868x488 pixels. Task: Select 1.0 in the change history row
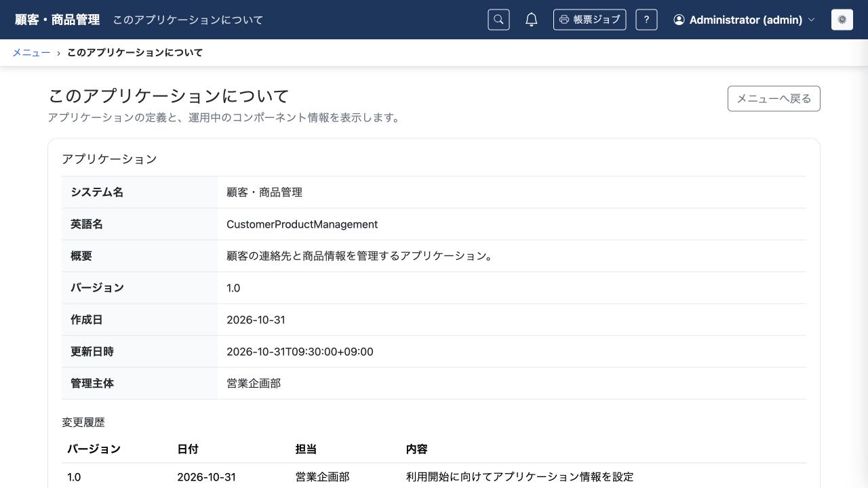74,476
